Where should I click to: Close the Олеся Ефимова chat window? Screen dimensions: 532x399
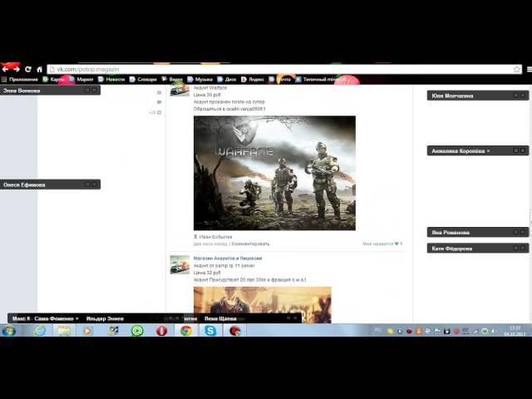[94, 184]
